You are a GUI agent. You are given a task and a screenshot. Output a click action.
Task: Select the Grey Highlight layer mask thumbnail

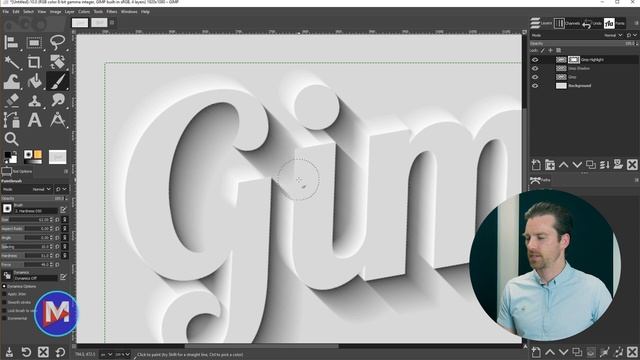573,60
